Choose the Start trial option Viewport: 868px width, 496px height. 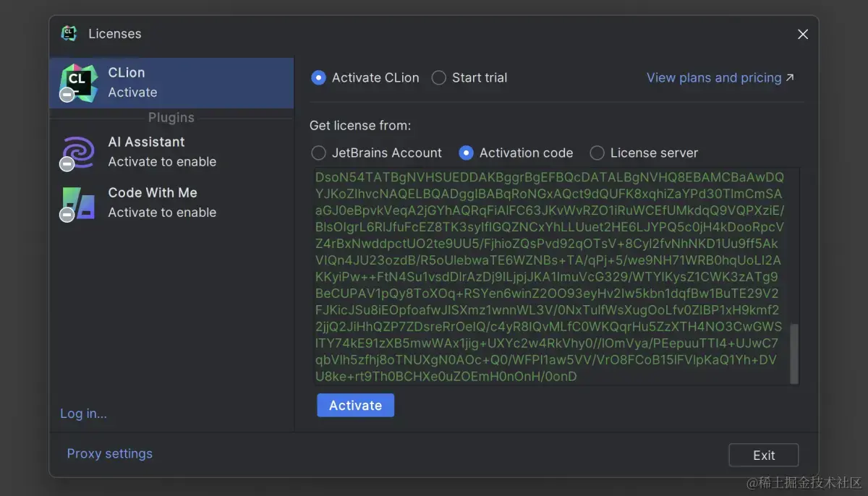(439, 77)
